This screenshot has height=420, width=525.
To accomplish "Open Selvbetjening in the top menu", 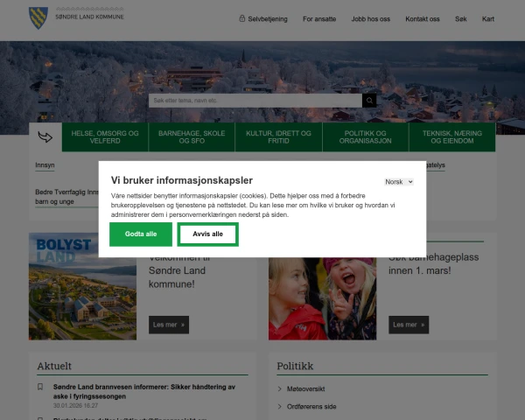I will tap(268, 19).
